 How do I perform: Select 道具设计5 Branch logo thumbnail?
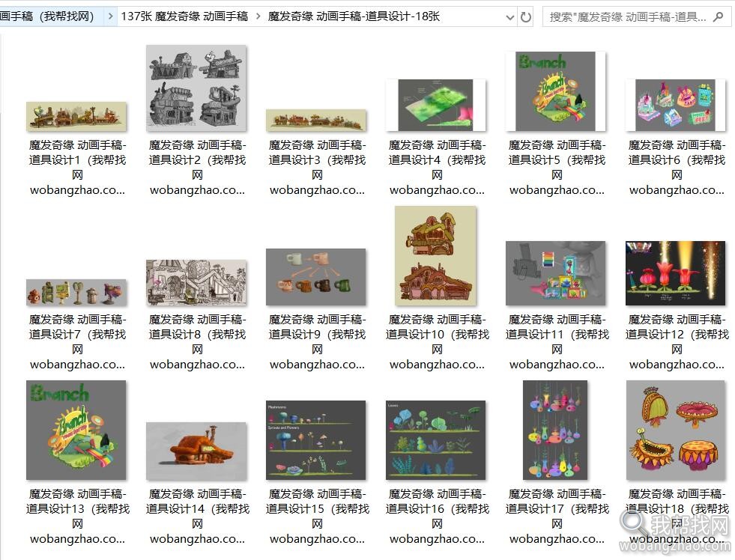click(555, 91)
